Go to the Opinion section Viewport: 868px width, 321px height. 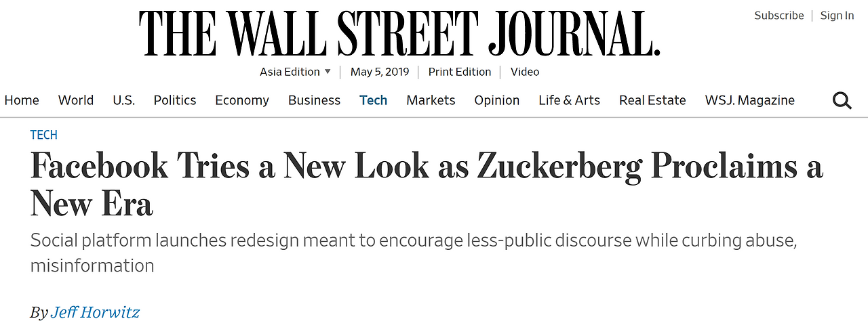(496, 100)
